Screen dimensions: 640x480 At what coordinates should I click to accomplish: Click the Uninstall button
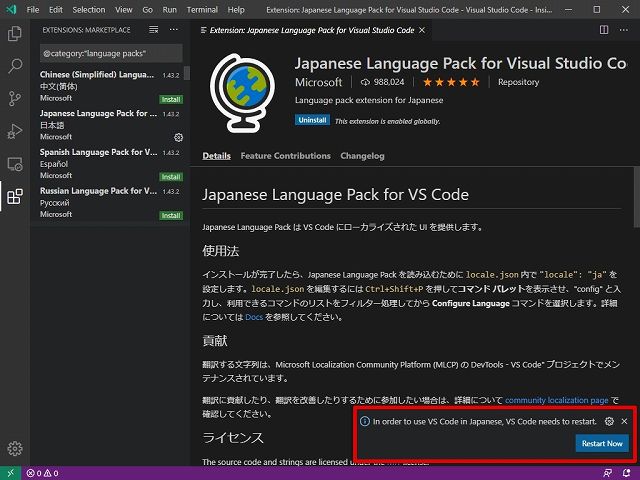click(x=312, y=120)
